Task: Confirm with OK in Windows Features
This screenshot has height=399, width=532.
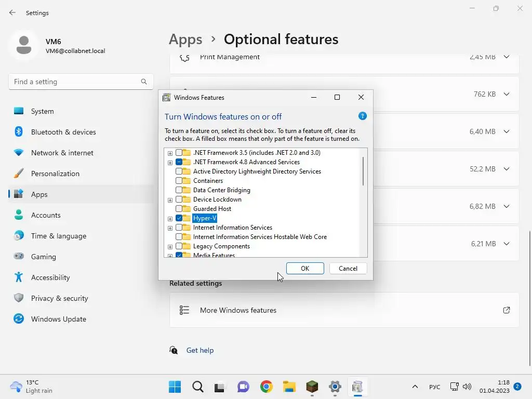Action: click(x=305, y=269)
